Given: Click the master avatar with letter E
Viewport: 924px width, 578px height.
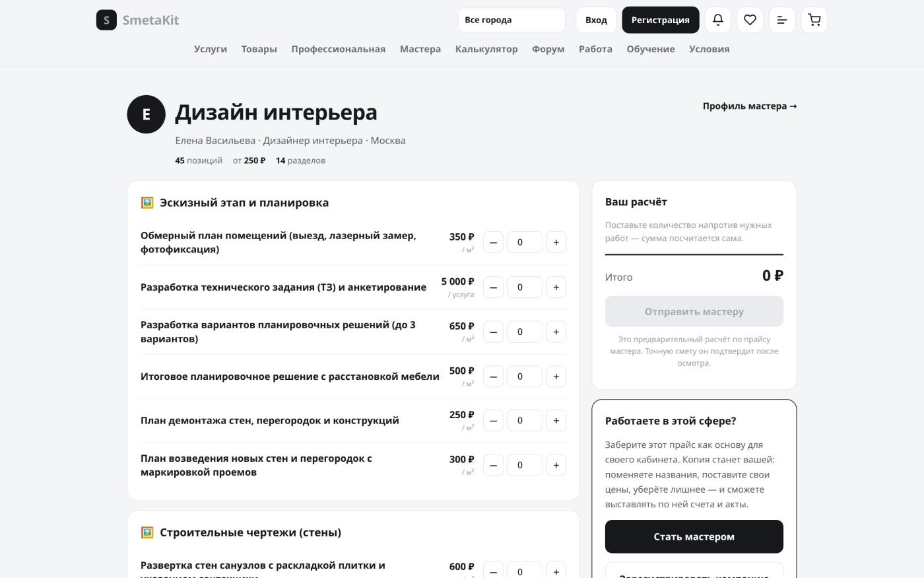Looking at the screenshot, I should [x=146, y=114].
